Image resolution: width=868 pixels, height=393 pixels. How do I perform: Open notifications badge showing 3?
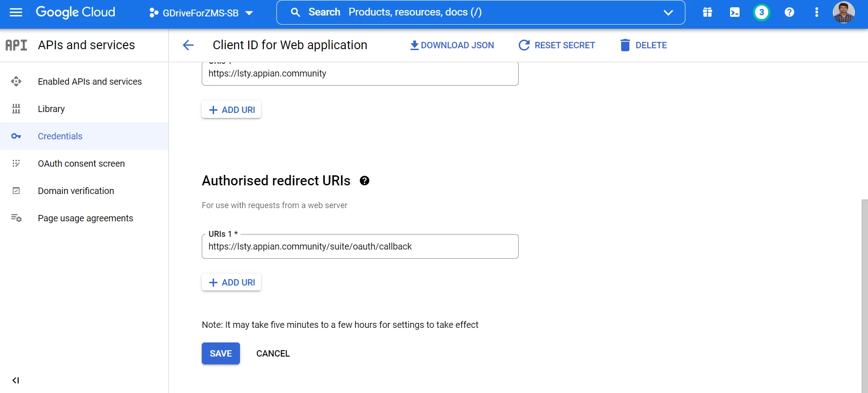[761, 12]
